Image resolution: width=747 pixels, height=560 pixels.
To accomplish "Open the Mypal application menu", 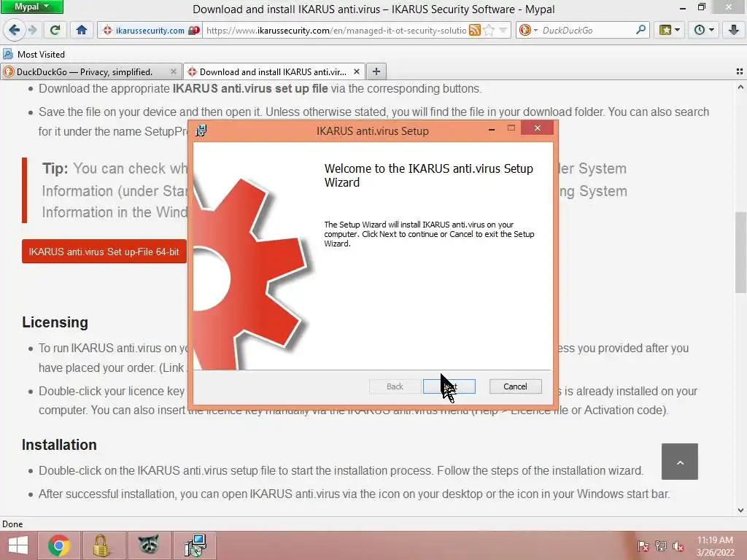I will coord(32,7).
